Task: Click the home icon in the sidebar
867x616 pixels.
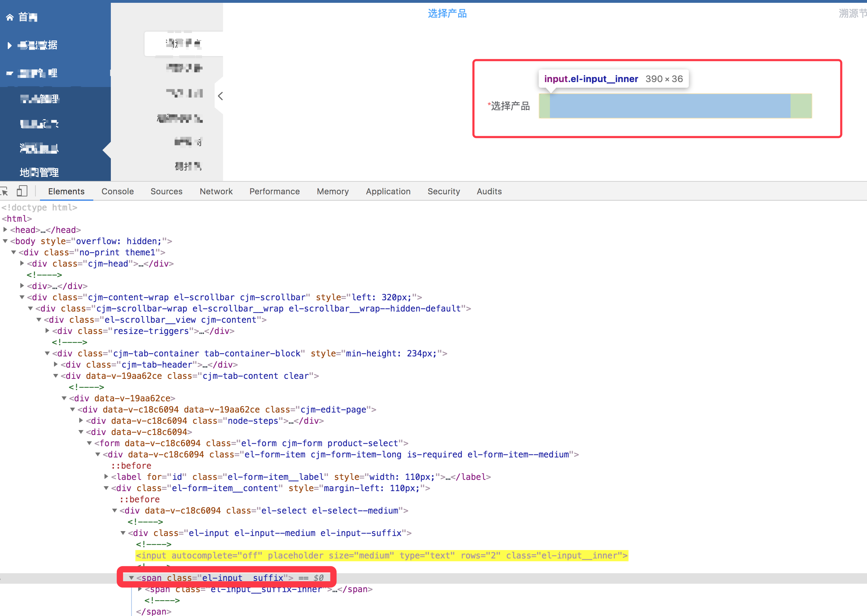Action: click(x=10, y=17)
